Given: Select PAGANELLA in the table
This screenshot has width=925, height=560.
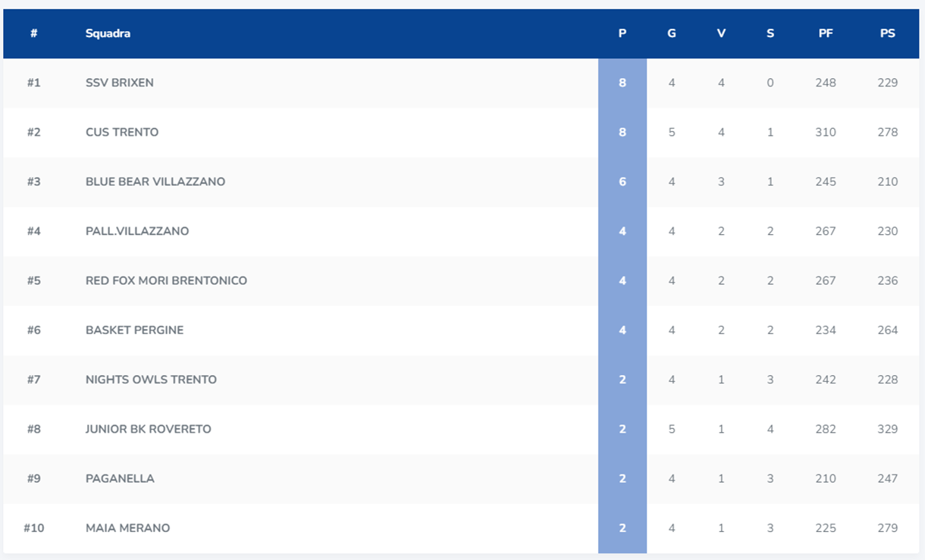Looking at the screenshot, I should pos(121,479).
